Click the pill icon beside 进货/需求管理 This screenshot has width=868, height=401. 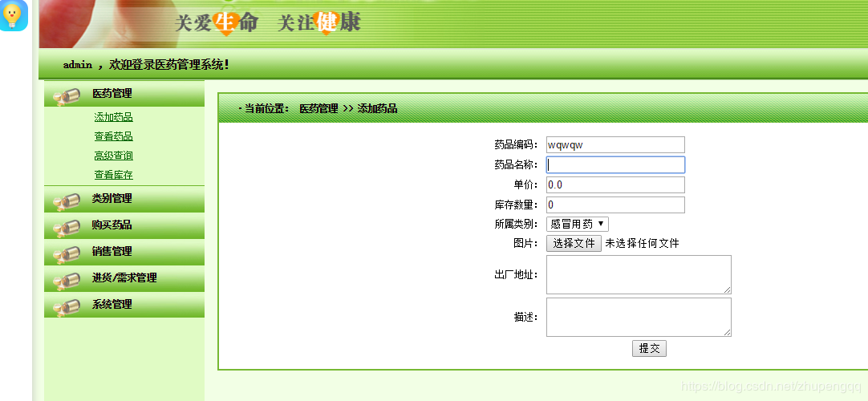[67, 281]
